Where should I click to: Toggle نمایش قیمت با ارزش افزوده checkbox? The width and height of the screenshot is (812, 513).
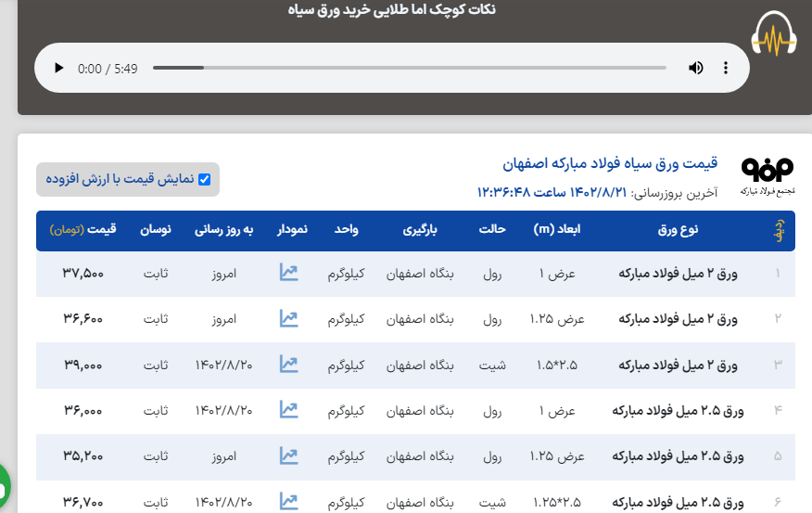[205, 179]
